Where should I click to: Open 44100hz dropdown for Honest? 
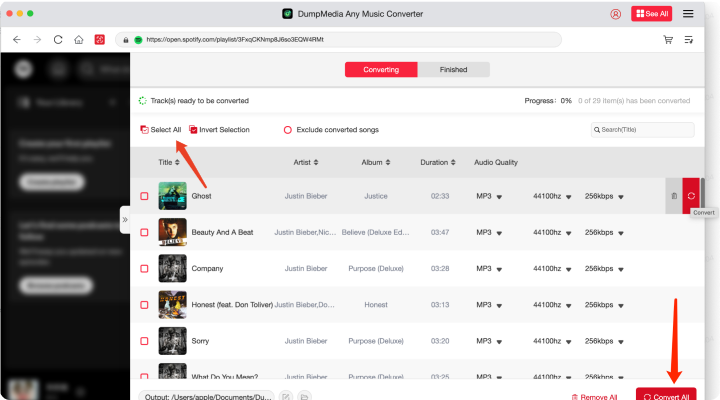[x=552, y=304]
